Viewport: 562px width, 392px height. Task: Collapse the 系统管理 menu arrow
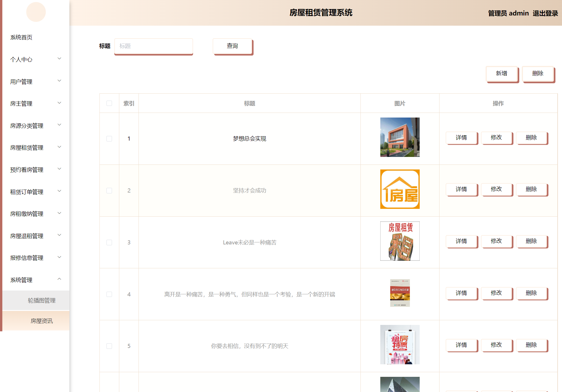pyautogui.click(x=59, y=279)
